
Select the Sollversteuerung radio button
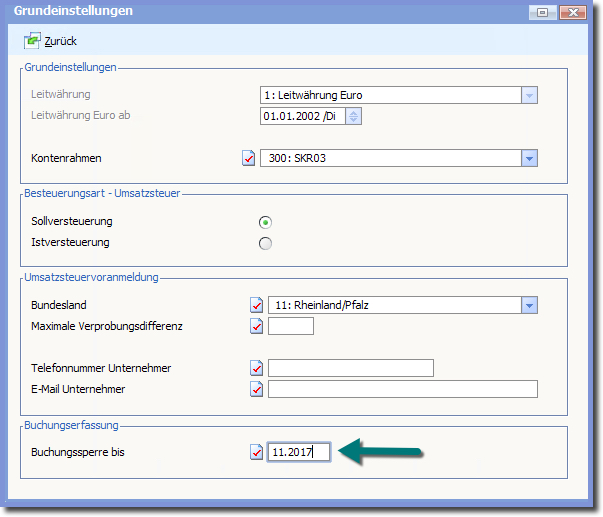click(x=265, y=222)
